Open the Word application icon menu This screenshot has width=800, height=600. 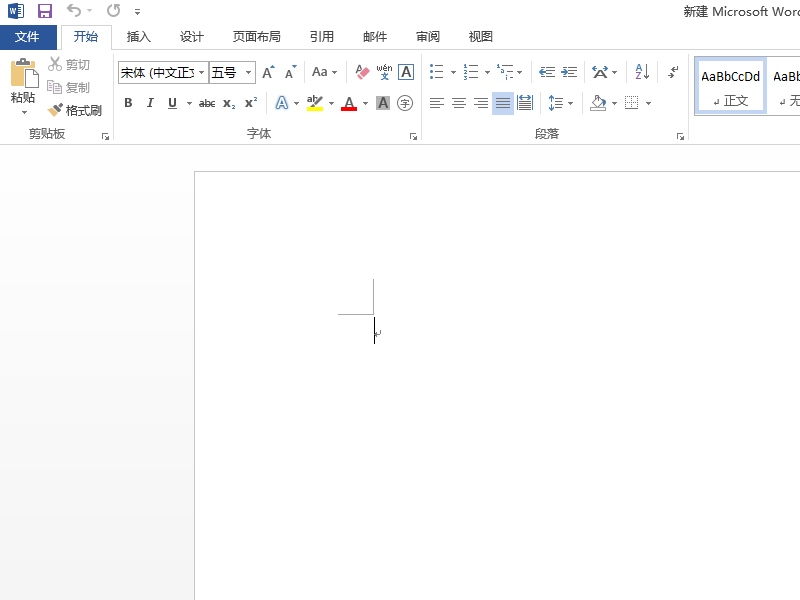point(16,11)
